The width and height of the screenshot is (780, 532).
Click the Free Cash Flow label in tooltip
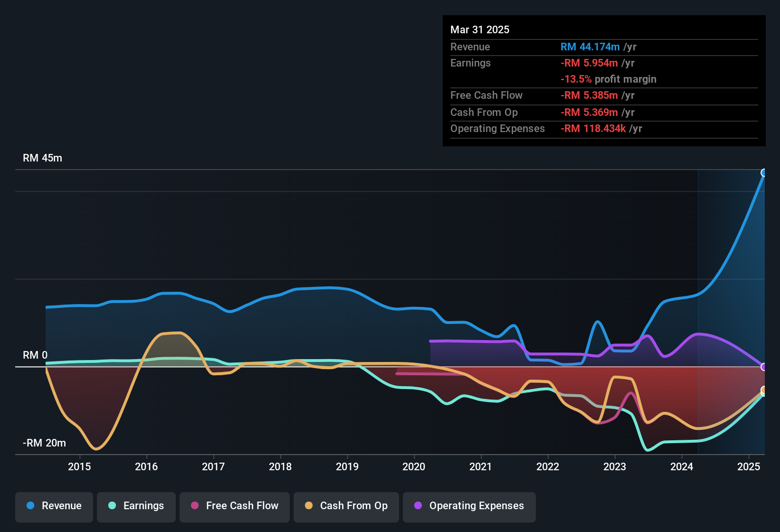(486, 95)
